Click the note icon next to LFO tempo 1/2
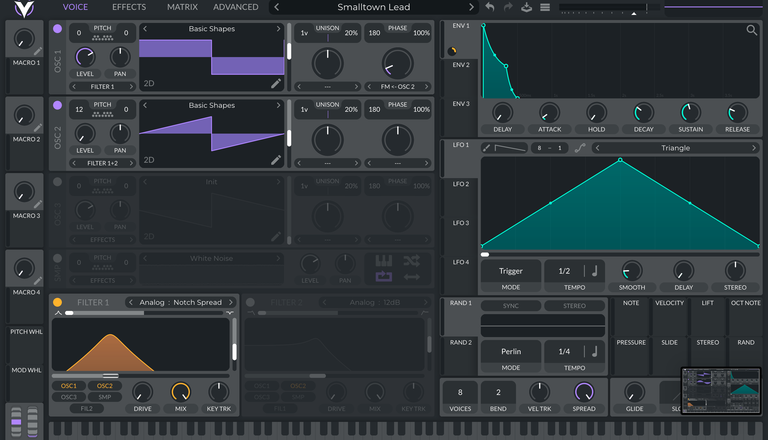This screenshot has height=440, width=768. 595,271
